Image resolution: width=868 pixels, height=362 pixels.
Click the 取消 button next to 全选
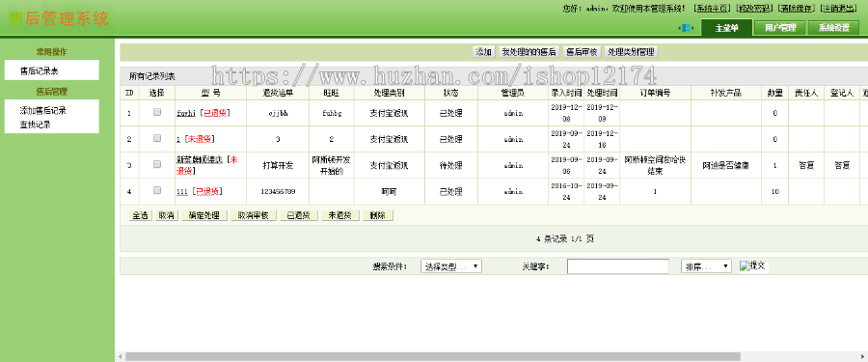click(x=167, y=215)
